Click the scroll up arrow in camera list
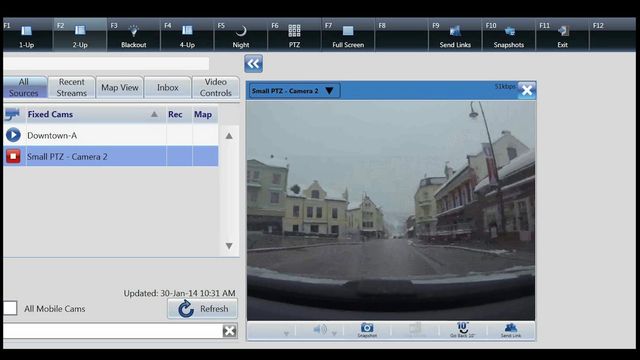 (229, 136)
